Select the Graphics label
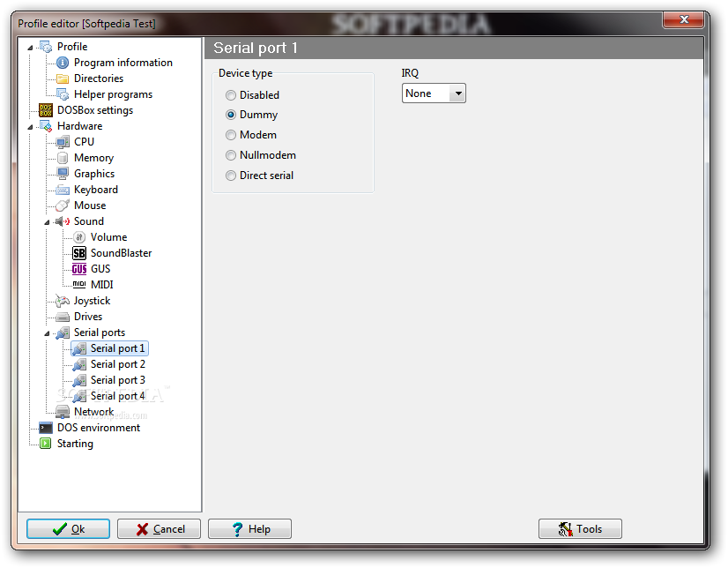 (x=94, y=174)
